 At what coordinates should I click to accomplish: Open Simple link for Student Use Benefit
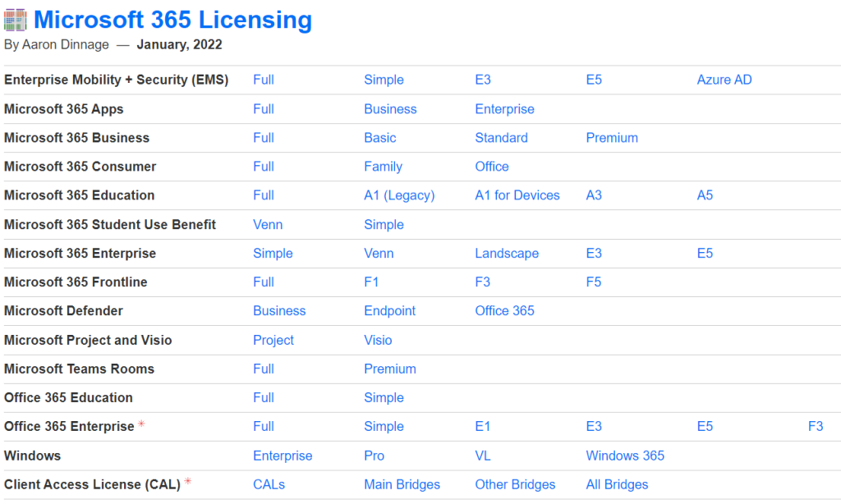coord(384,225)
